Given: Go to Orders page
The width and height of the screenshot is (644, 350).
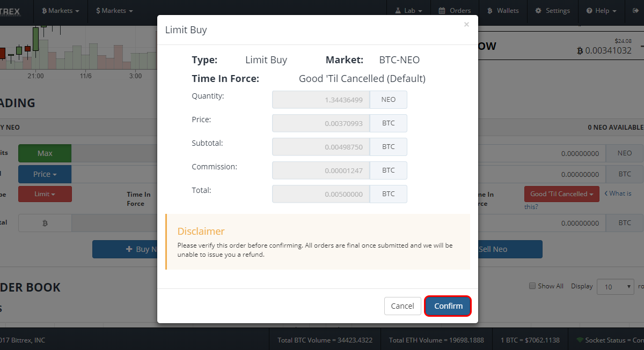Looking at the screenshot, I should pyautogui.click(x=455, y=11).
